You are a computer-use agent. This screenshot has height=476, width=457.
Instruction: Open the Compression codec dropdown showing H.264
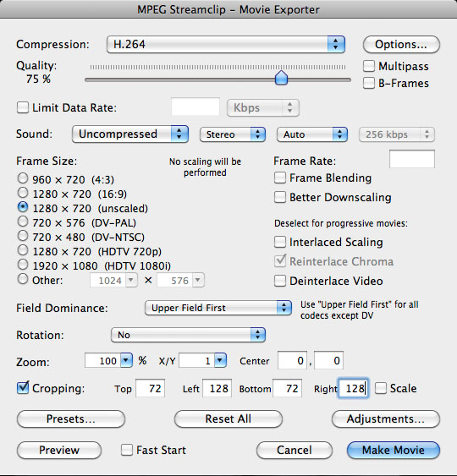click(226, 44)
